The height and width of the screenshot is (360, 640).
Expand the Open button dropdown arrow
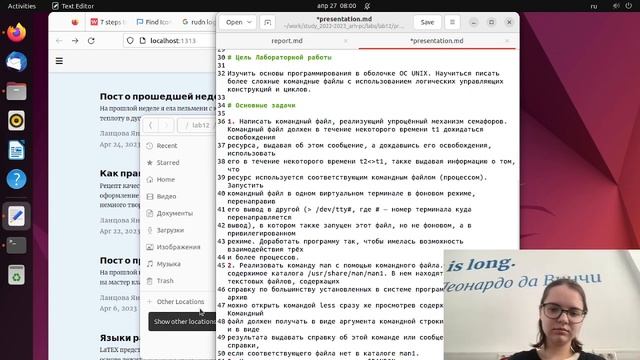249,22
